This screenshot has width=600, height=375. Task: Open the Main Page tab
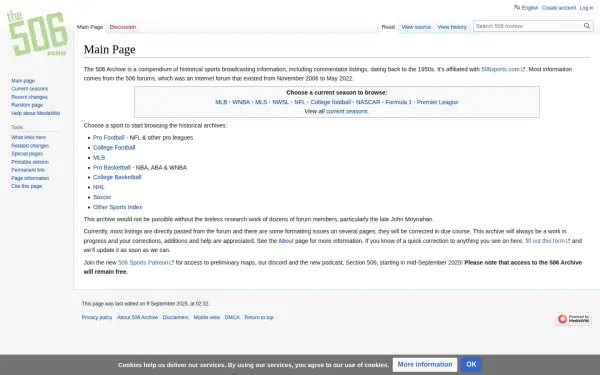click(90, 27)
